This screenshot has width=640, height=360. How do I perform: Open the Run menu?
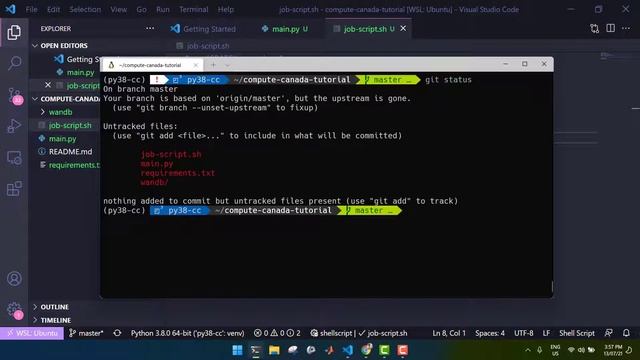[x=162, y=9]
